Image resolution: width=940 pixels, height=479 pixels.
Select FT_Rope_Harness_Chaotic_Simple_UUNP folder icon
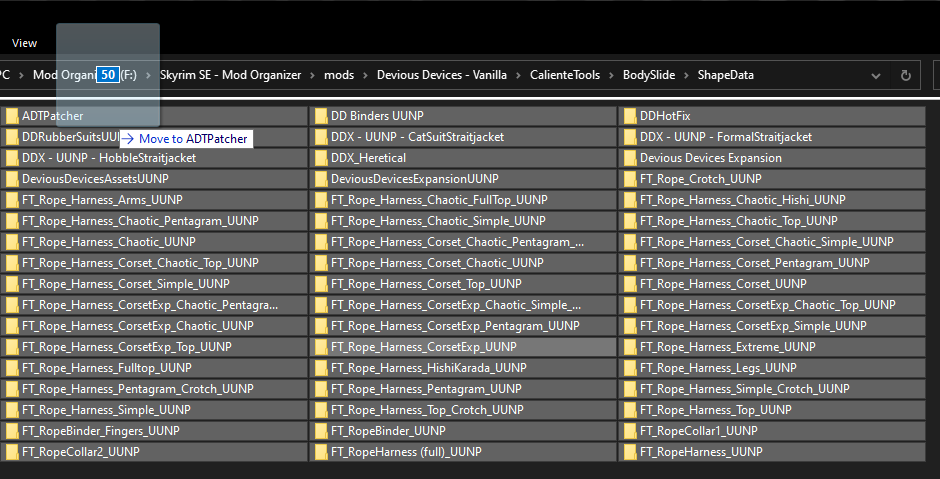[321, 221]
